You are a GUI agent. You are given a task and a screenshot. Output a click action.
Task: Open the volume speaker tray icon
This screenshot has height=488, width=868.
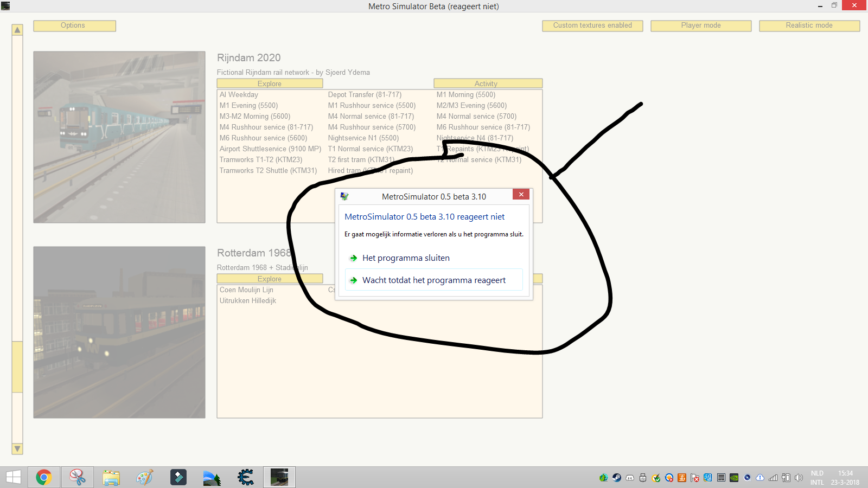click(799, 478)
